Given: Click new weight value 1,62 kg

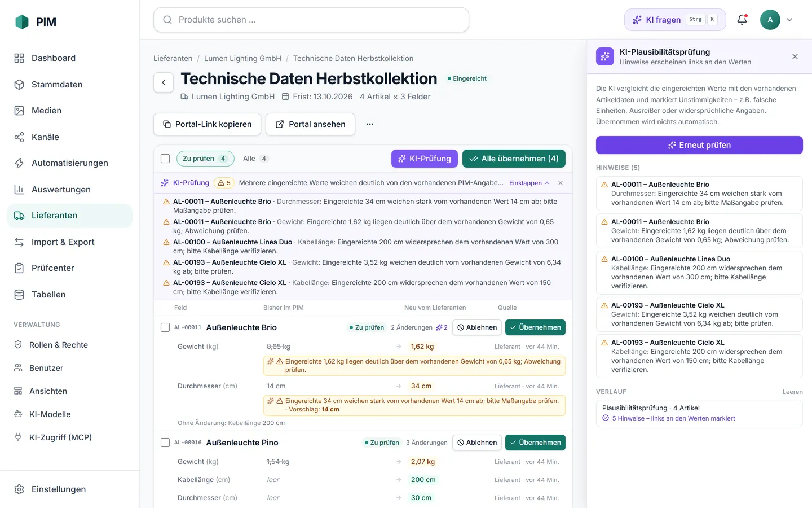Looking at the screenshot, I should tap(422, 347).
